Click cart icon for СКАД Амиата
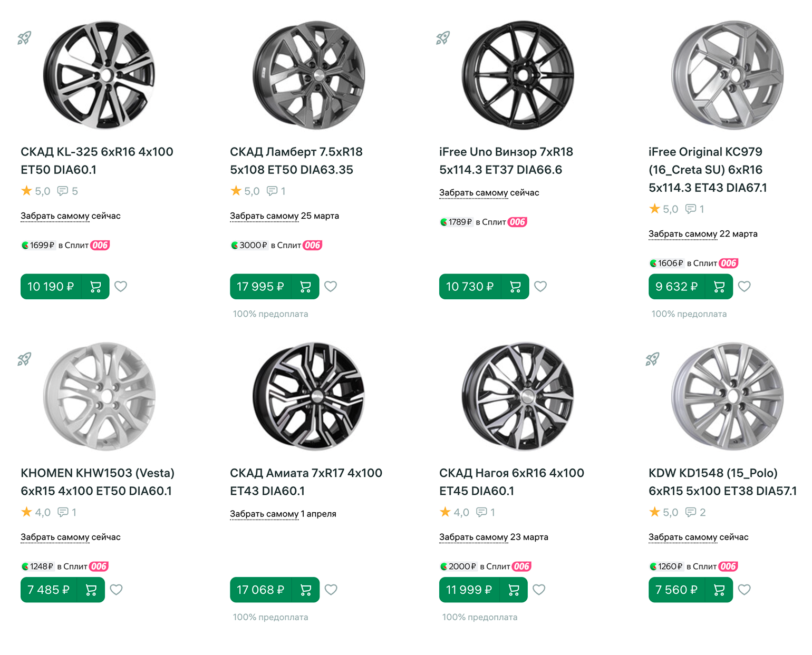Image resolution: width=812 pixels, height=655 pixels. (x=306, y=590)
